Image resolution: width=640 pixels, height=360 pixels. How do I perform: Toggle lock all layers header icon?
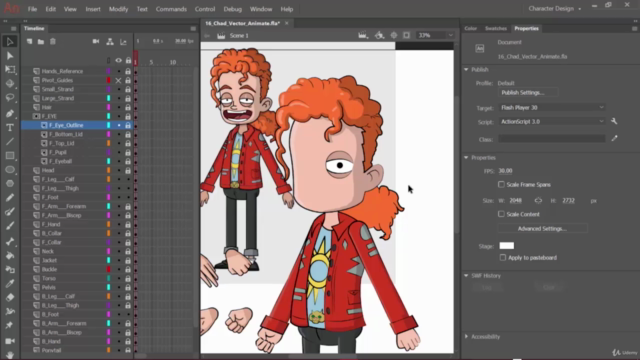[128, 60]
